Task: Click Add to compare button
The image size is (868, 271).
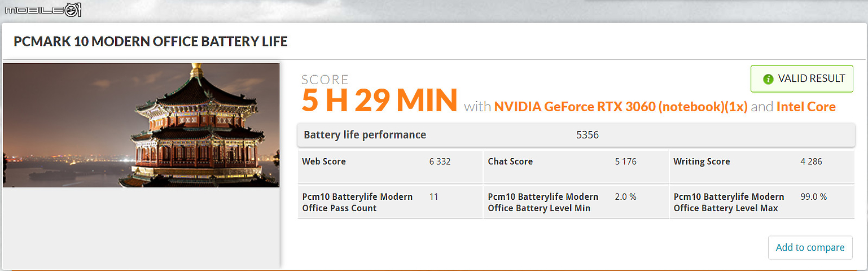Action: click(810, 247)
